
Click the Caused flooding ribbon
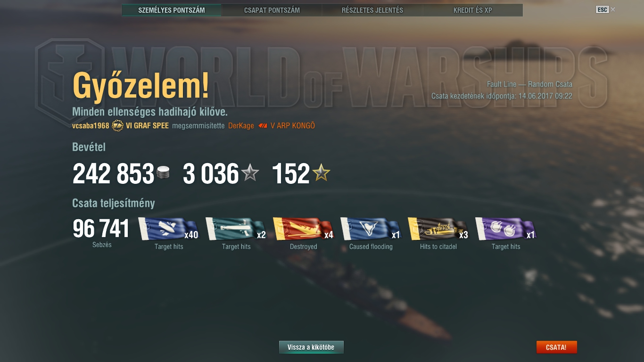pyautogui.click(x=371, y=229)
